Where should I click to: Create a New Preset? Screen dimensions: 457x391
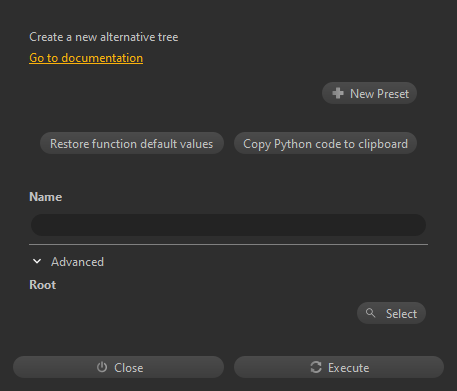(369, 93)
